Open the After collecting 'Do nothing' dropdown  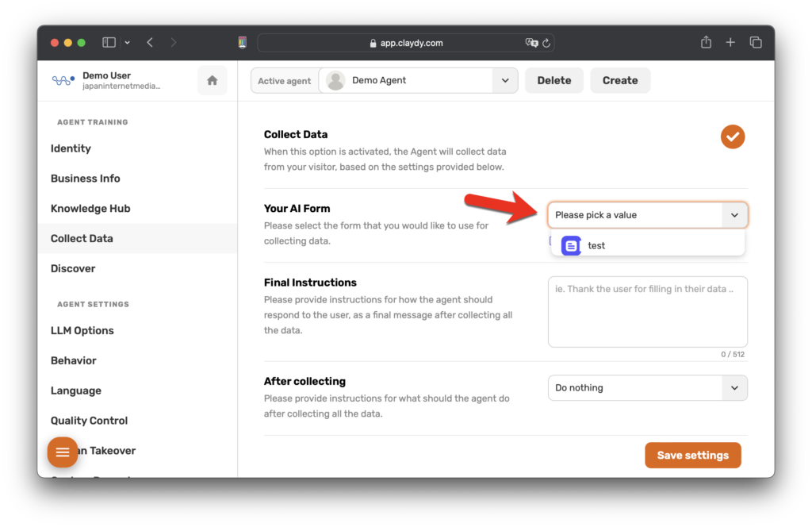[x=647, y=388]
